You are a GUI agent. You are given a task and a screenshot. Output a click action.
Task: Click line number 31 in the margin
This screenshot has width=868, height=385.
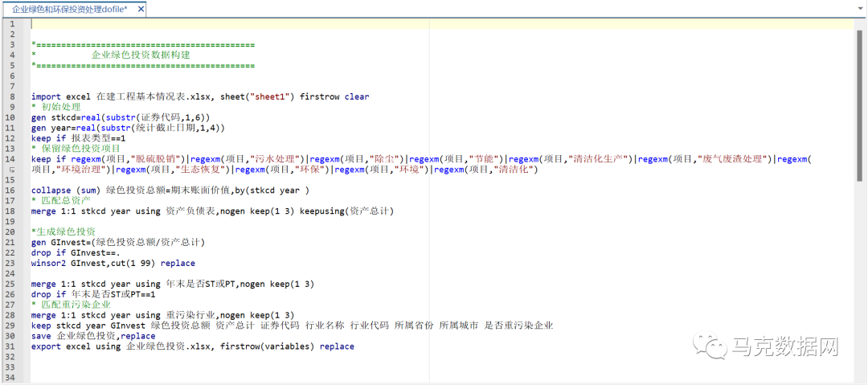tap(10, 346)
